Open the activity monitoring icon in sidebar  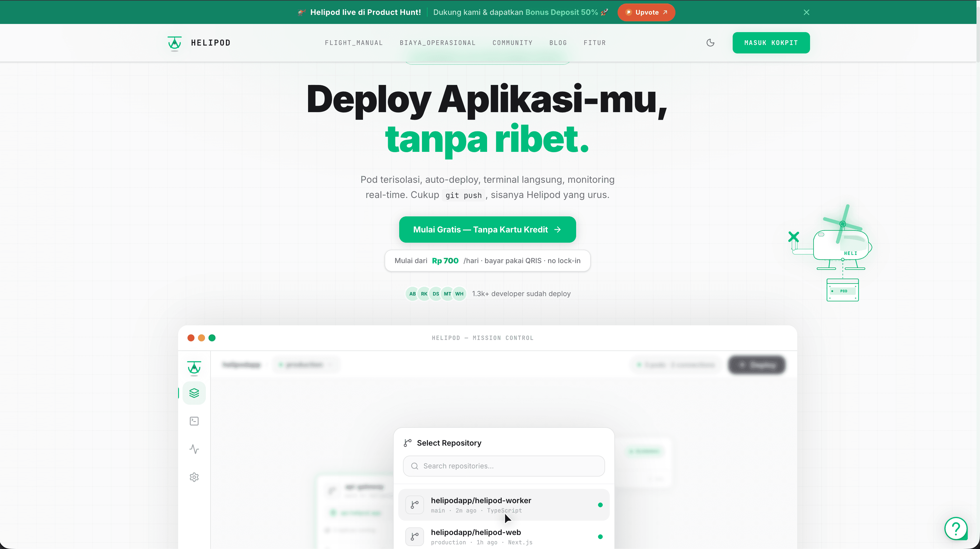[194, 449]
